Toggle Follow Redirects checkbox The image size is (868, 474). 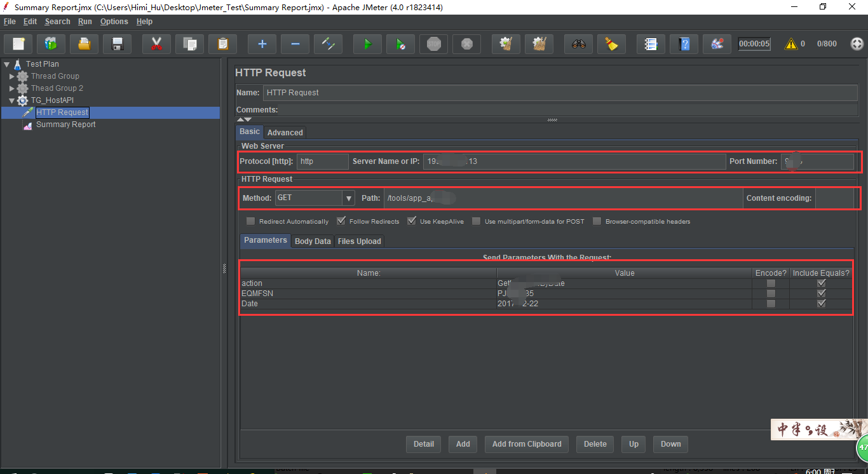341,221
